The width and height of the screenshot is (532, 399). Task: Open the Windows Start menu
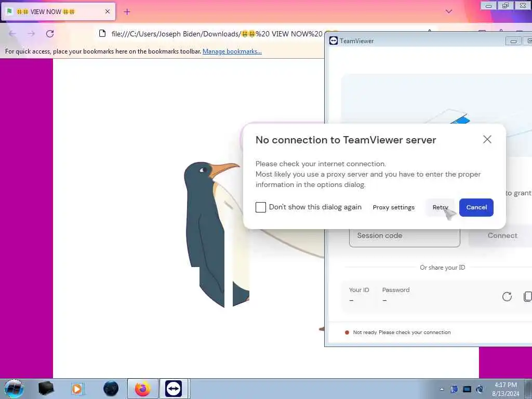point(14,389)
